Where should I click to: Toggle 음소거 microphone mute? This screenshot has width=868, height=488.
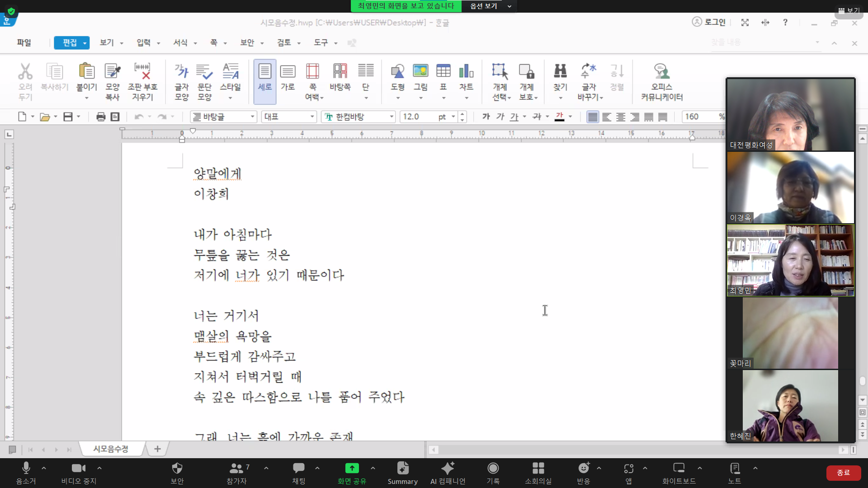[26, 468]
